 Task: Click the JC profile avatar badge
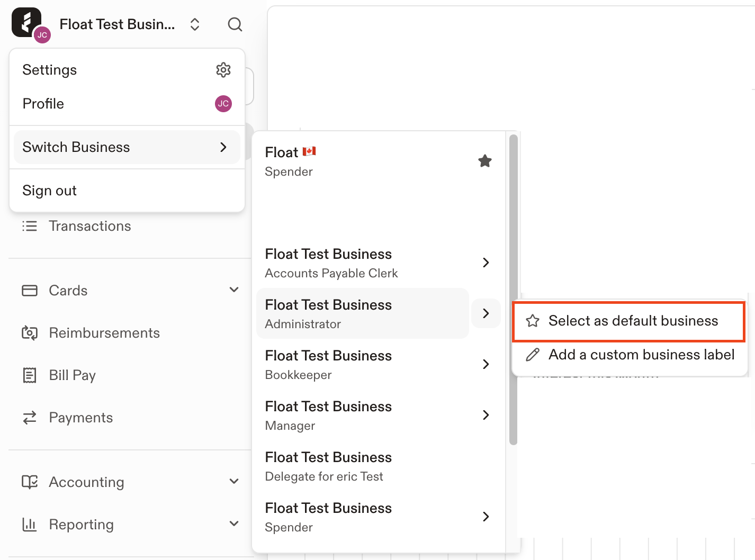(223, 104)
